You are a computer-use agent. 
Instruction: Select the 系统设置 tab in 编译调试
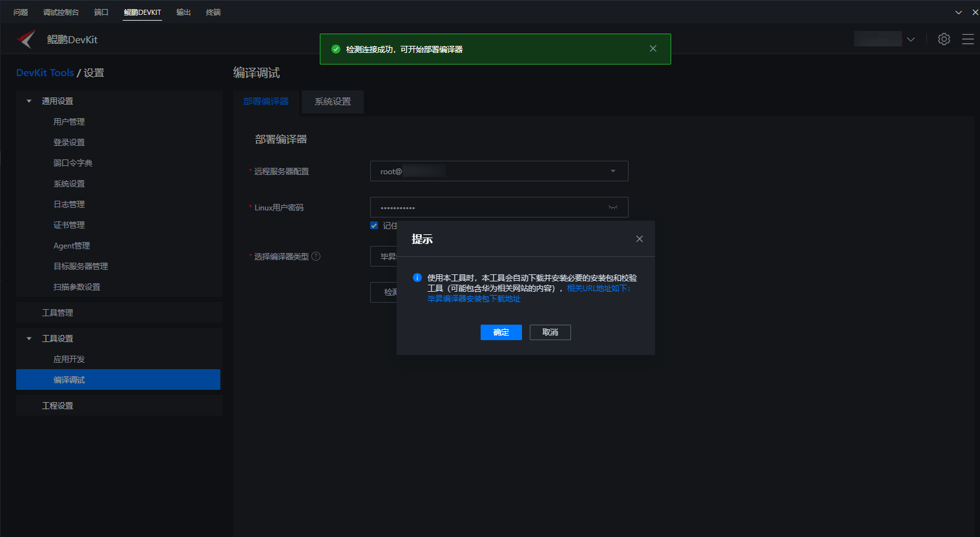pyautogui.click(x=333, y=101)
